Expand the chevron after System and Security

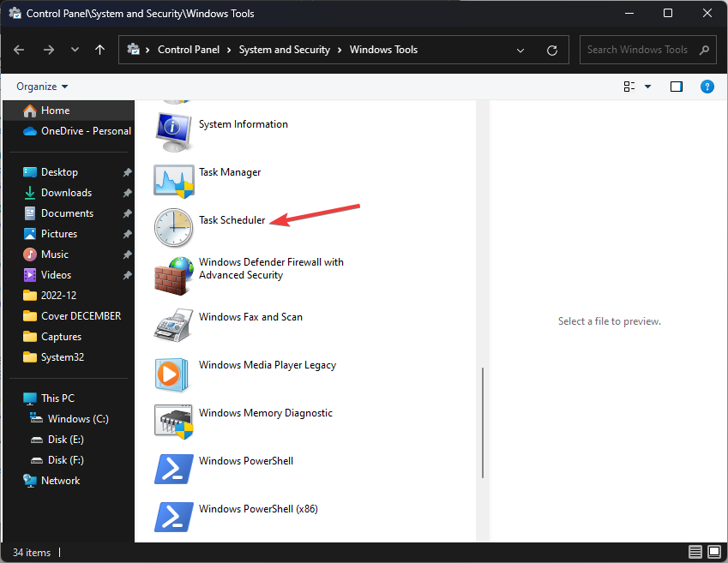click(340, 50)
